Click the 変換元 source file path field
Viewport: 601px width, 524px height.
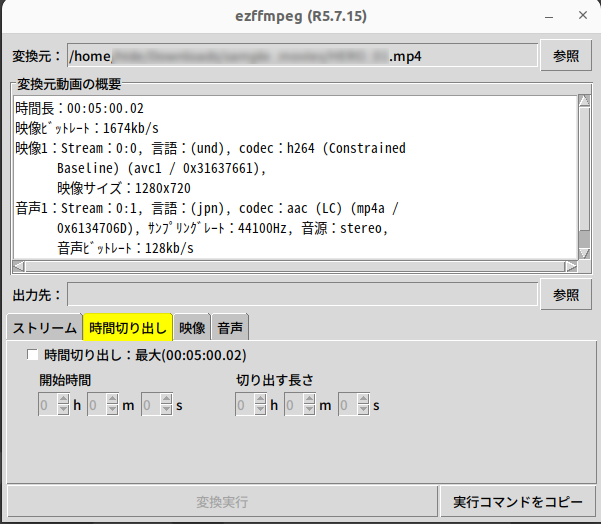(302, 56)
